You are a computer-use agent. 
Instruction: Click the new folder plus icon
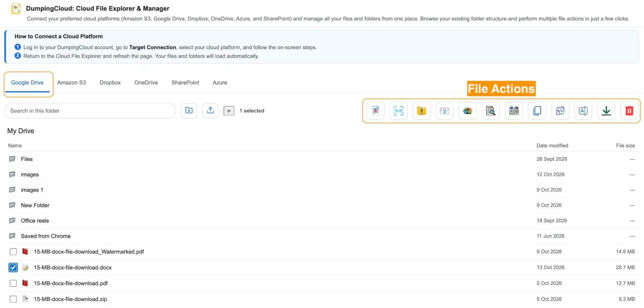tap(189, 111)
